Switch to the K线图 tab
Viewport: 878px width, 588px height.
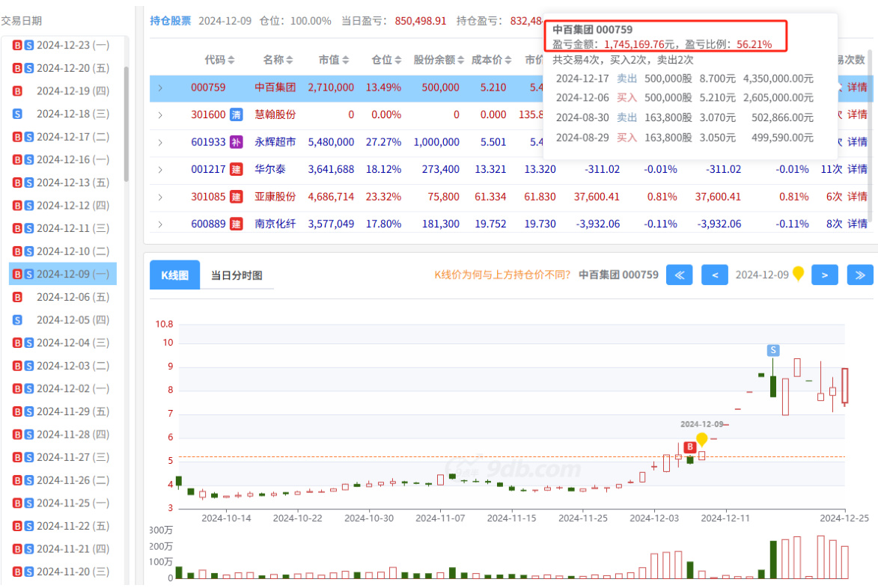[174, 275]
